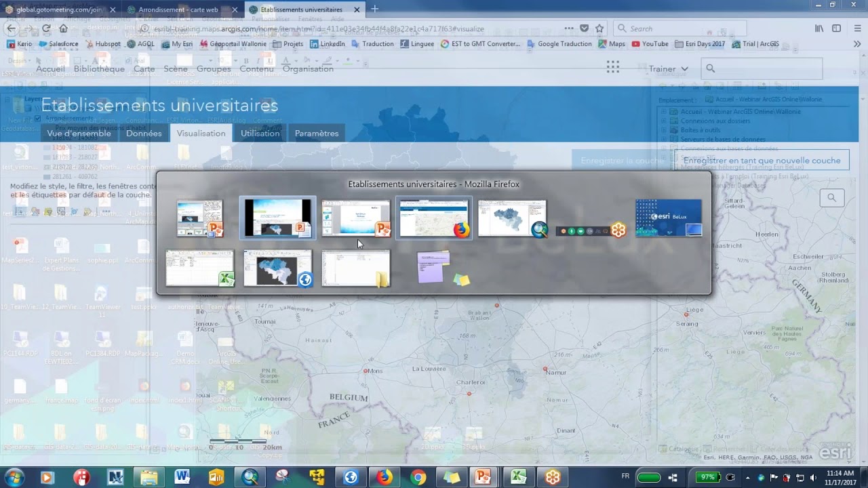Select the Sticky Notes thumbnail in switcher
868x488 pixels.
442,268
